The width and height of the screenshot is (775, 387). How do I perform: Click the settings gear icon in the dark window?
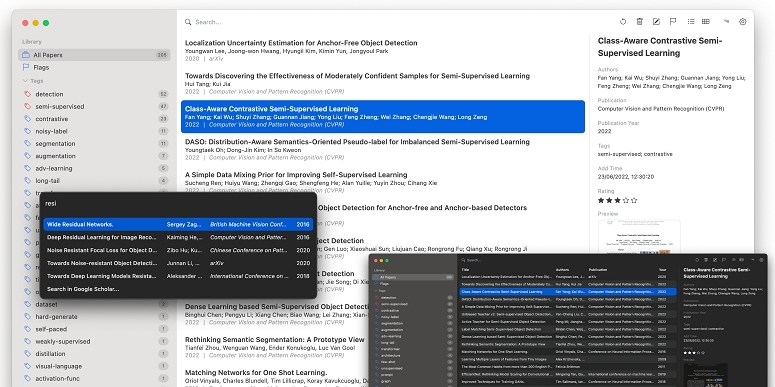pos(762,260)
